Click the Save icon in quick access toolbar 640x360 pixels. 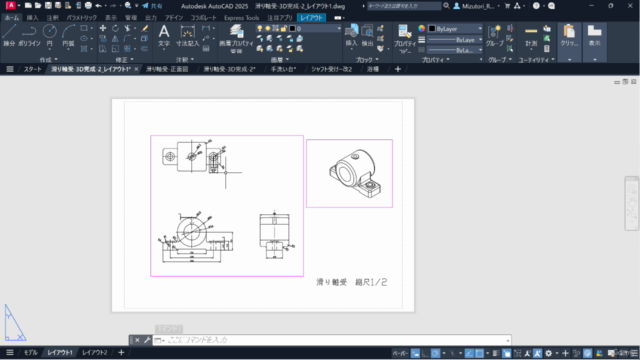pos(48,6)
